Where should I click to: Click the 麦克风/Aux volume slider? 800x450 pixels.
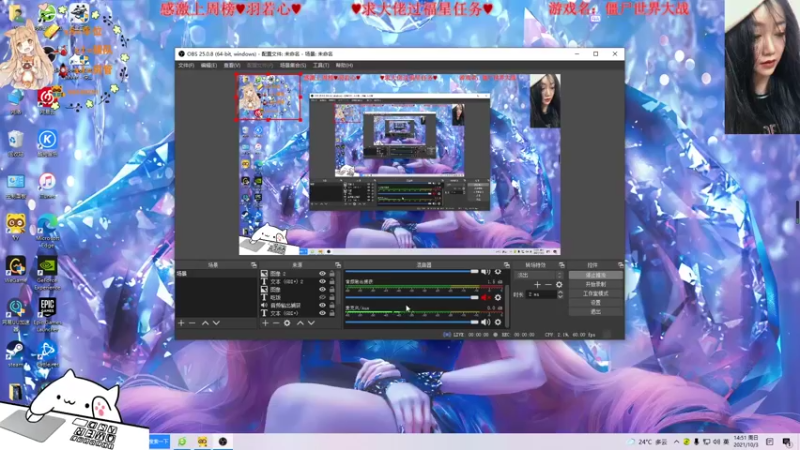point(412,322)
